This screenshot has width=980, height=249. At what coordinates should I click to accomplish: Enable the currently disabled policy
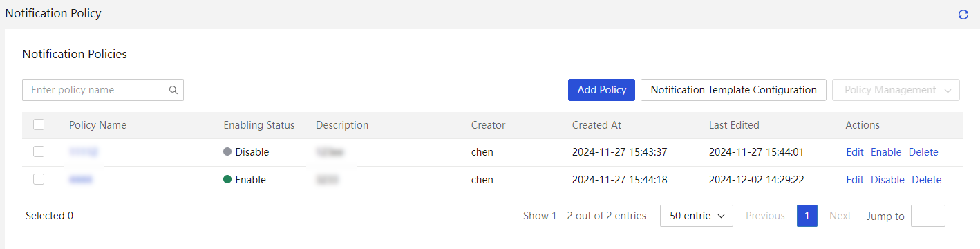pyautogui.click(x=886, y=152)
